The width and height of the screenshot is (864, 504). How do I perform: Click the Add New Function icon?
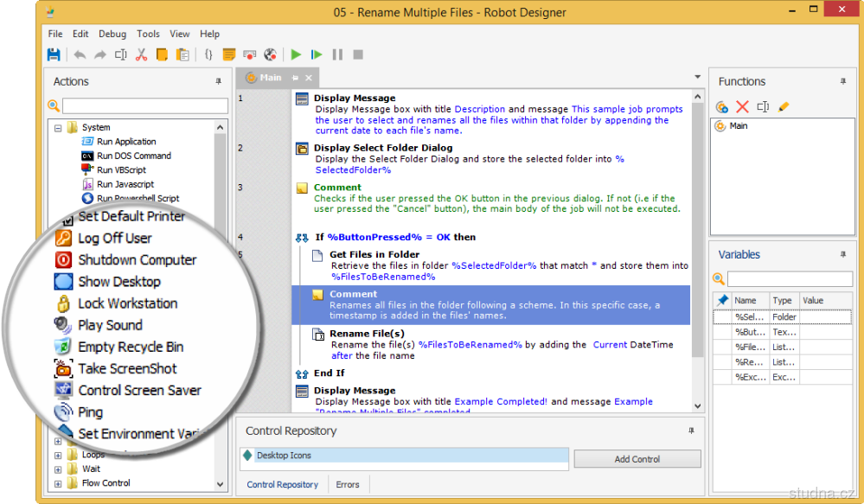point(722,107)
